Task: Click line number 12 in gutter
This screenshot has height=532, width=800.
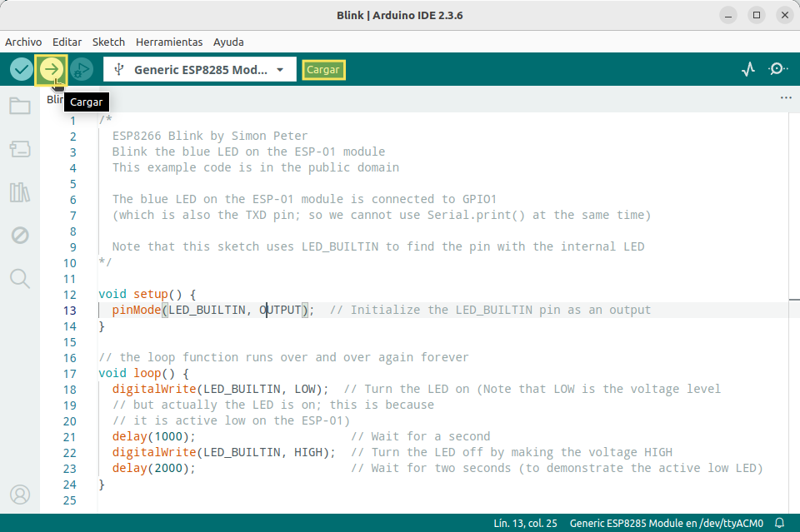Action: click(70, 295)
